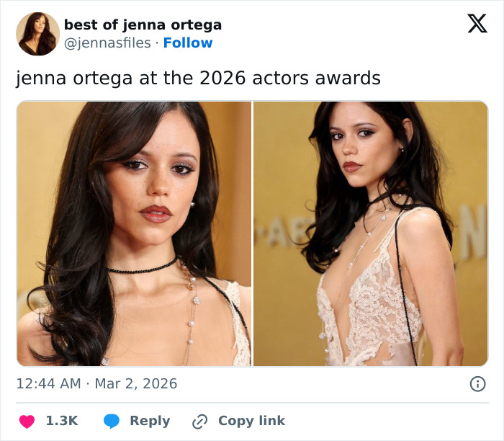Click the Reply text button
This screenshot has width=504, height=441.
[x=150, y=421]
